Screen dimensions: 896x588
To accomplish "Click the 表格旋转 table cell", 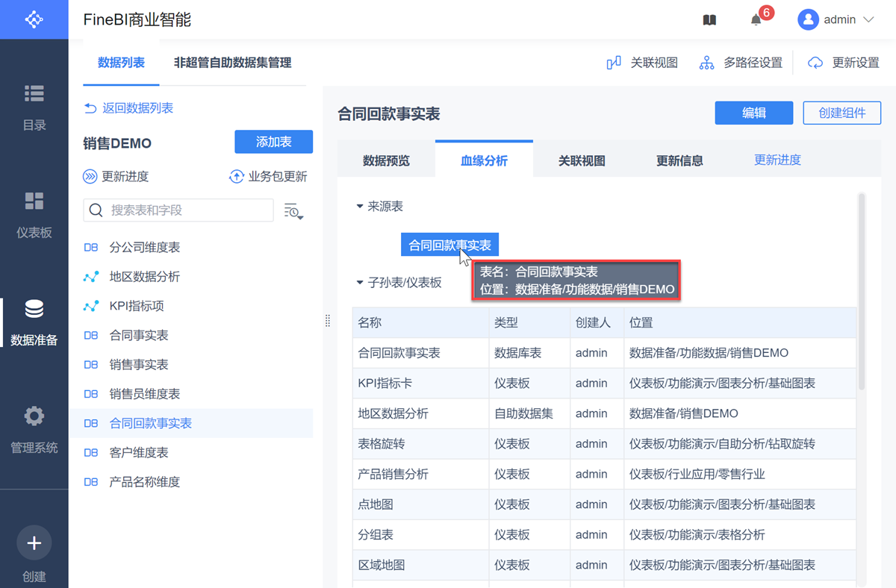I will coord(421,444).
